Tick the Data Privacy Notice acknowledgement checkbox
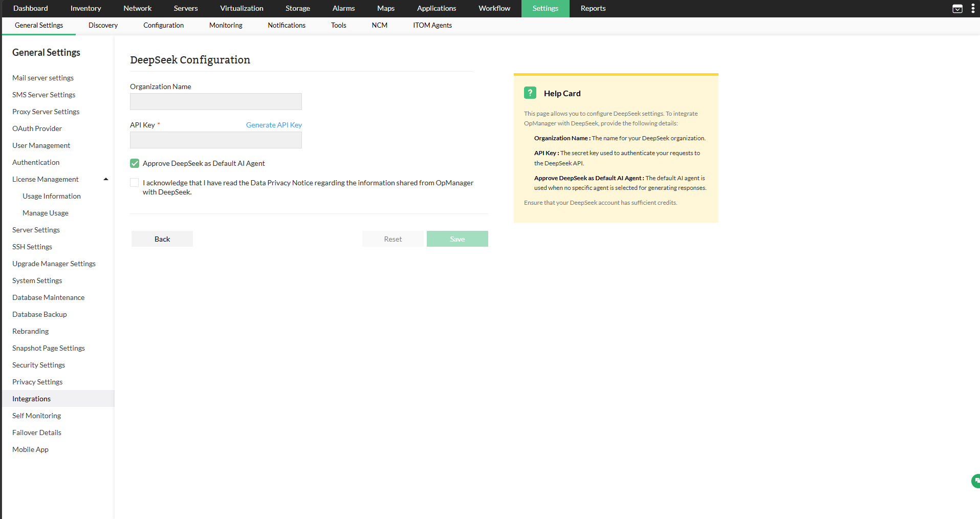 click(x=135, y=183)
